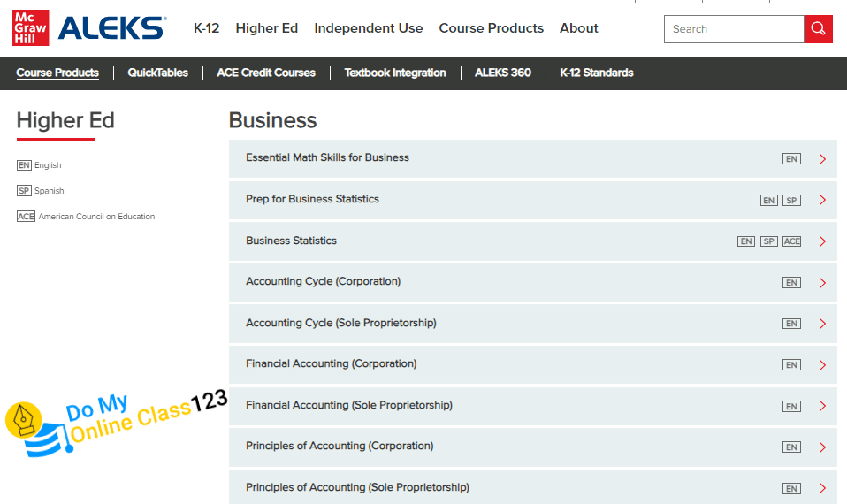Expand Principles of Accounting (Corporation) arrow
Screen dimensions: 847x504
tap(822, 447)
